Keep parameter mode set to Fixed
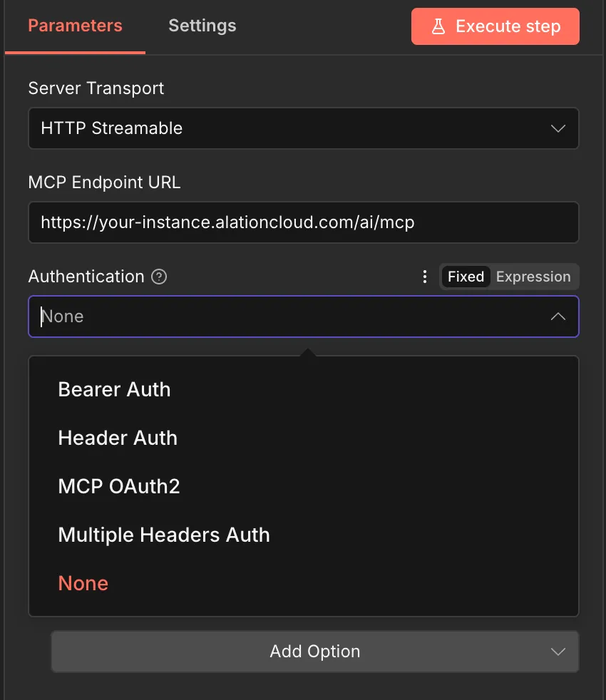Screen dimensions: 606x700 (466, 277)
